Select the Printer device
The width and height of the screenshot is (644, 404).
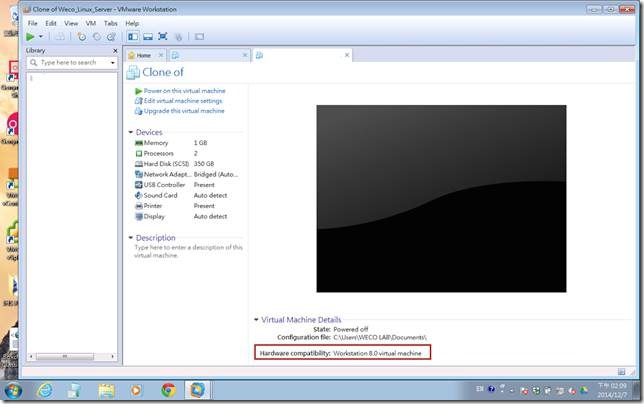[x=187, y=206]
